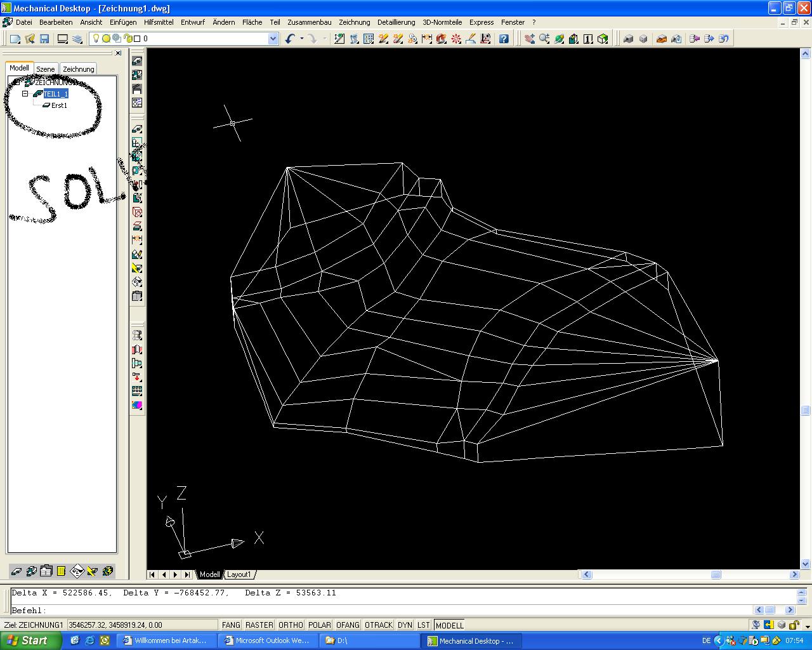812x650 pixels.
Task: Open the Willkommen bei Artak taskbar window
Action: 166,640
